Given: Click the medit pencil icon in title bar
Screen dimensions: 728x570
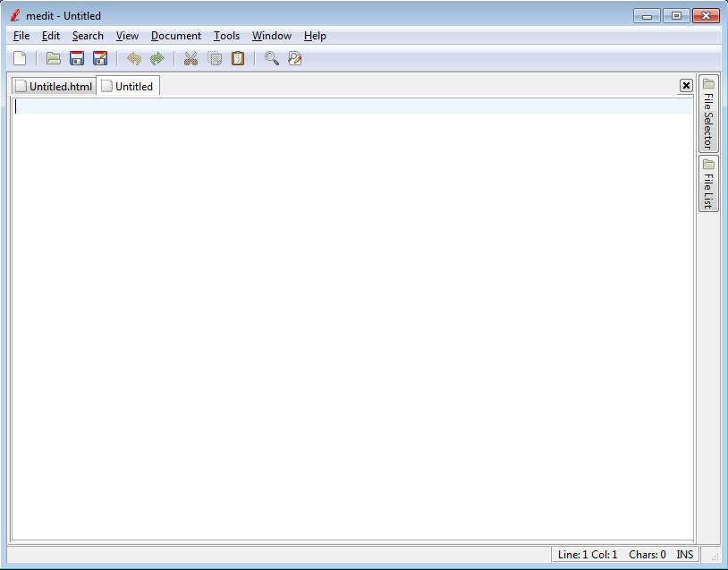Looking at the screenshot, I should pos(15,15).
